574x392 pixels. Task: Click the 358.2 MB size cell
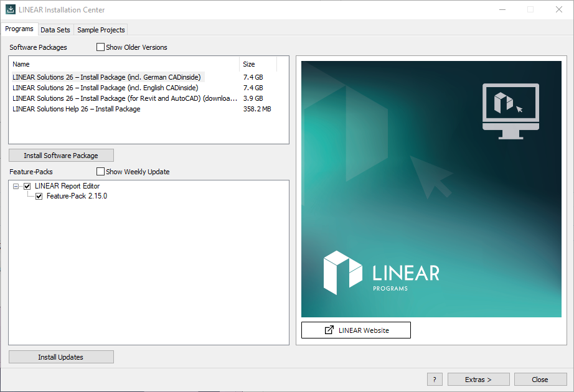click(257, 109)
